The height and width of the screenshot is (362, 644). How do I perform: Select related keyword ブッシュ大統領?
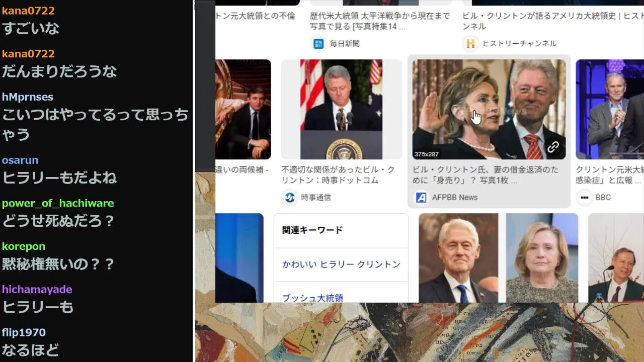tap(312, 298)
